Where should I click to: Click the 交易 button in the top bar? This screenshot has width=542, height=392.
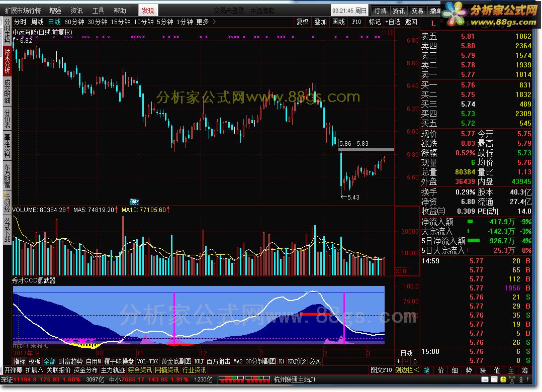pyautogui.click(x=417, y=11)
